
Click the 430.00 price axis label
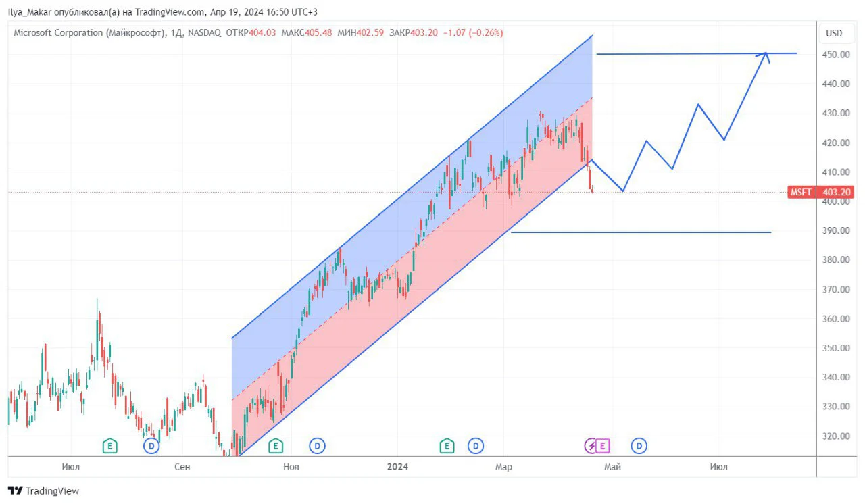coord(835,114)
